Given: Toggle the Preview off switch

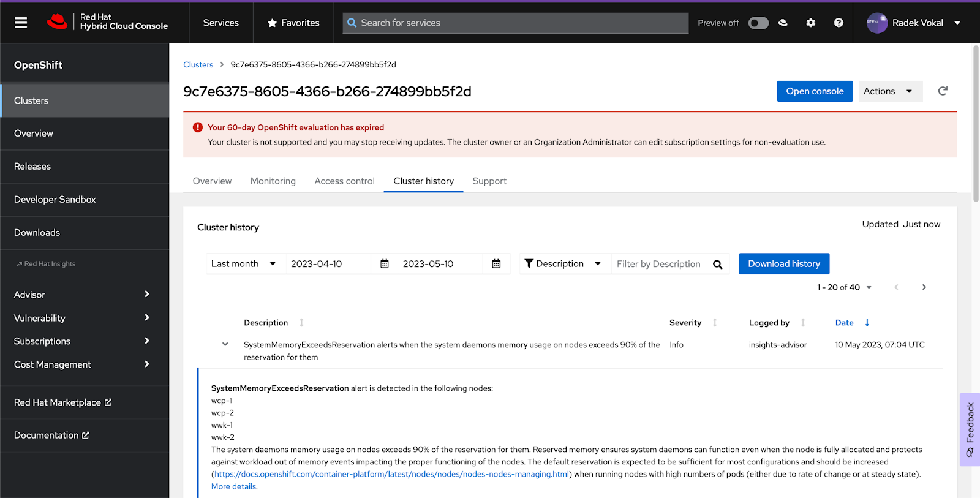Looking at the screenshot, I should click(x=758, y=23).
